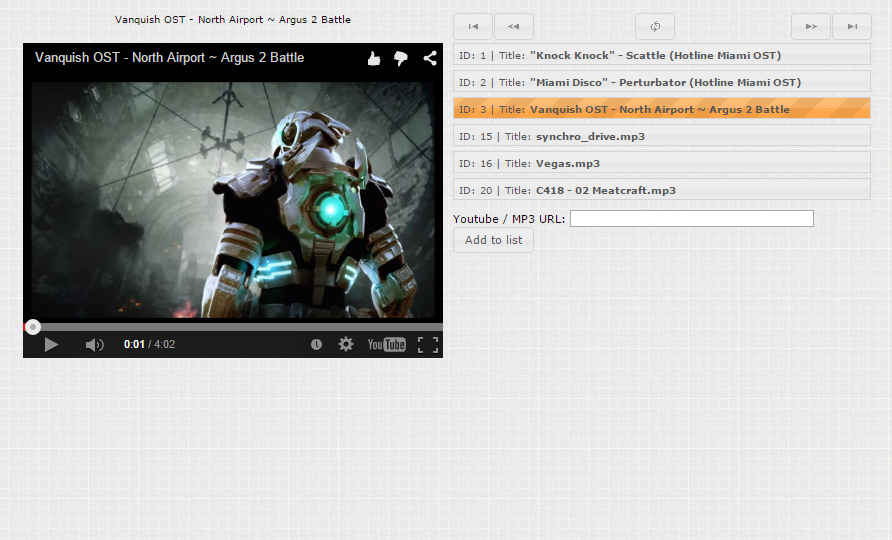
Task: Click the Add to list button
Action: (x=493, y=240)
